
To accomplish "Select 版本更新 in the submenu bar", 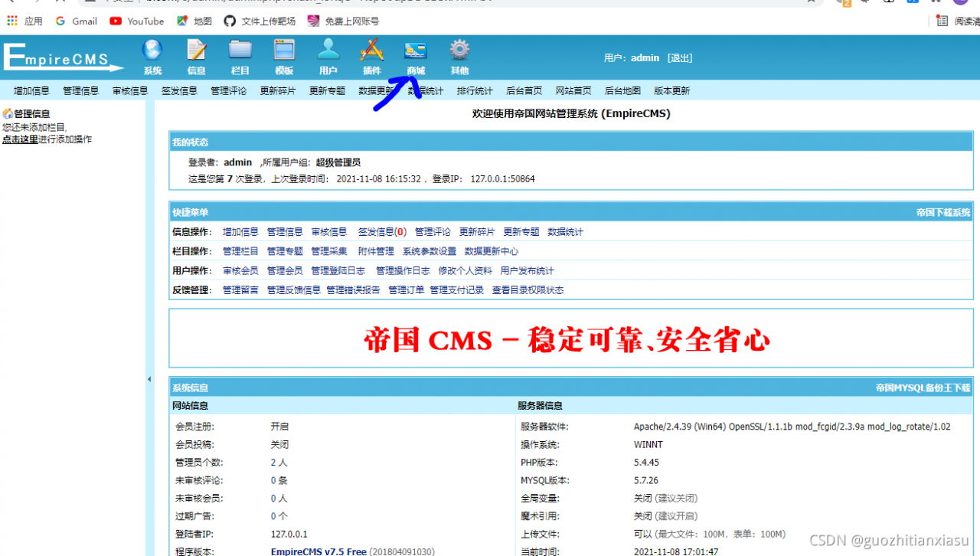I will point(671,90).
